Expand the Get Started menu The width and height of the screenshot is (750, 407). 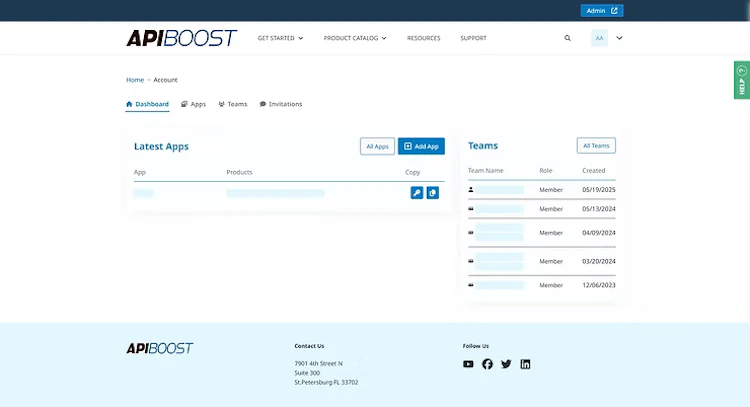coord(280,38)
